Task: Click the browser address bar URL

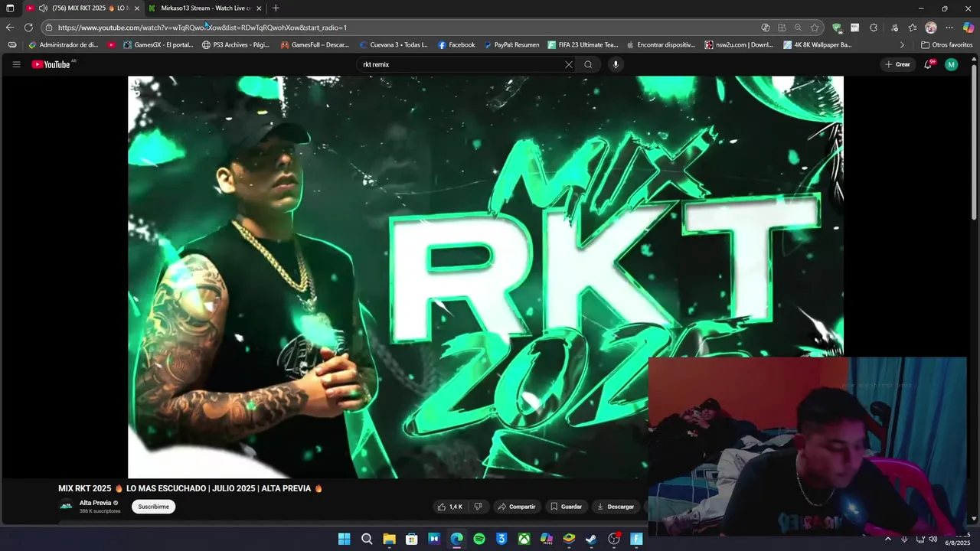Action: (202, 28)
